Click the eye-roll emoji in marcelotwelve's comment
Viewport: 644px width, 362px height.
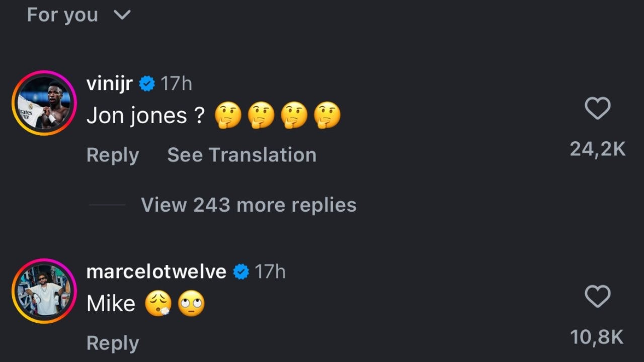192,304
